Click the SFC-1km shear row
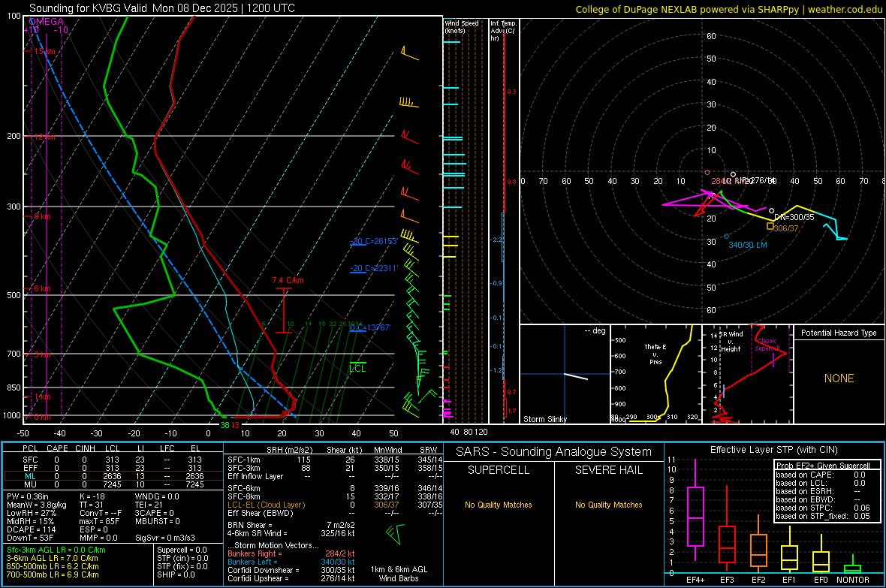Screen dimensions: 886x588 pyautogui.click(x=335, y=460)
